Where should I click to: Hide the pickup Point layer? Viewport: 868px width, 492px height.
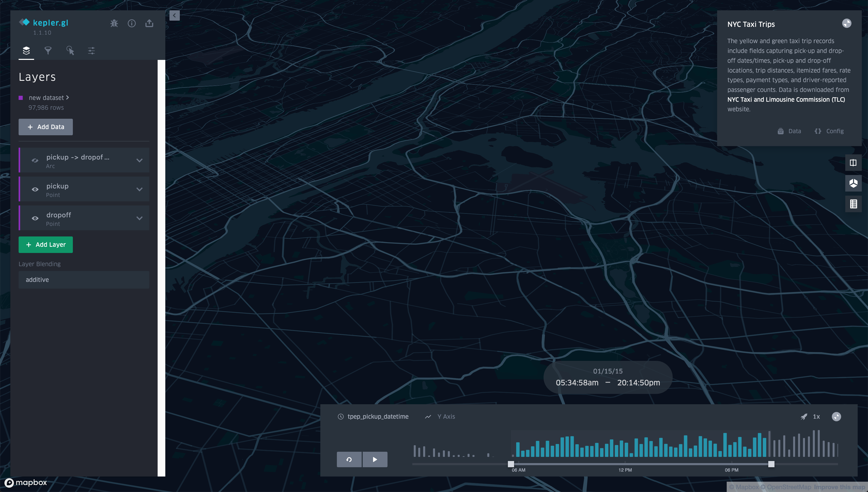(35, 189)
